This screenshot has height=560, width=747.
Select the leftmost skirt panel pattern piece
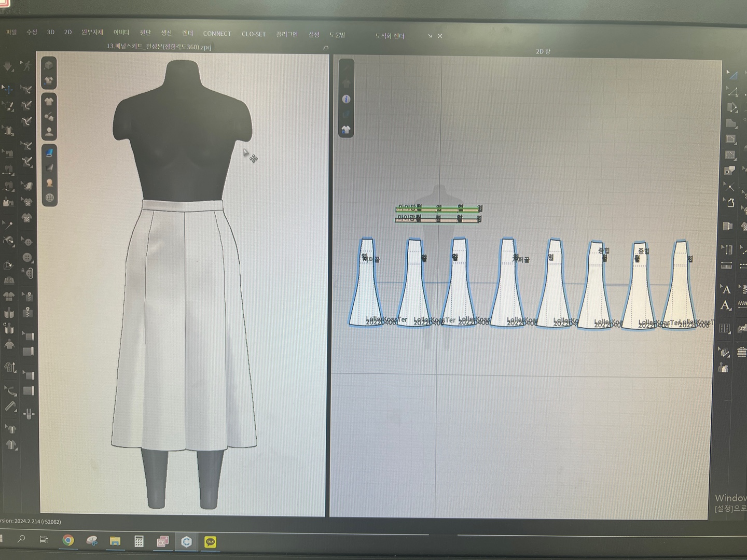coord(367,290)
